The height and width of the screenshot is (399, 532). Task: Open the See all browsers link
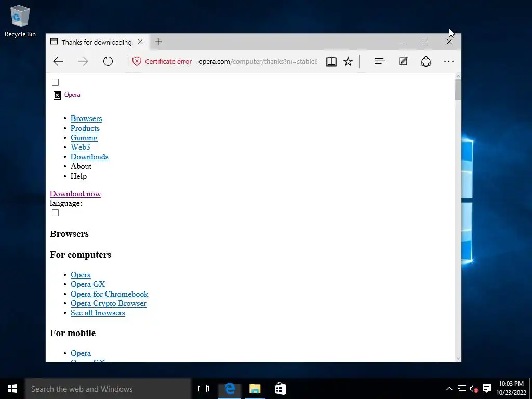(98, 313)
